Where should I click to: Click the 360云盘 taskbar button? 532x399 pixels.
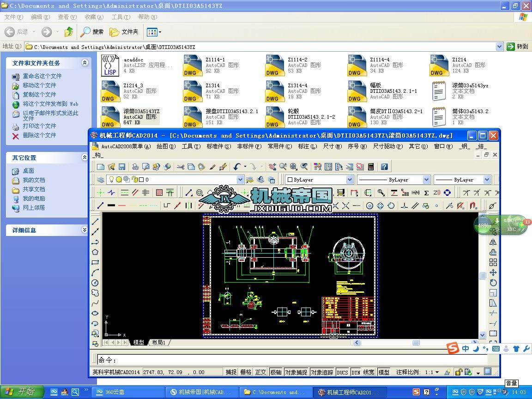coord(128,392)
